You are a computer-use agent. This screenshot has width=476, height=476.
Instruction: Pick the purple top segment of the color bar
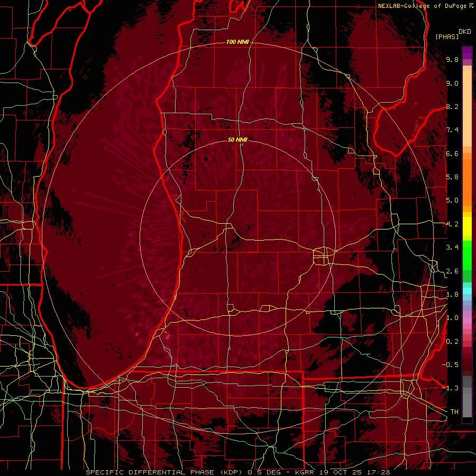[x=467, y=53]
